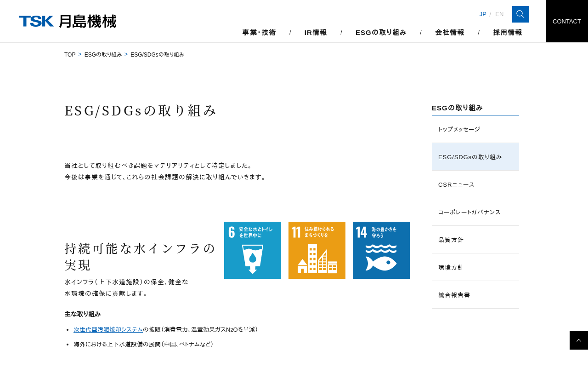The height and width of the screenshot is (368, 588).
Task: Switch language to EN
Action: pos(499,14)
